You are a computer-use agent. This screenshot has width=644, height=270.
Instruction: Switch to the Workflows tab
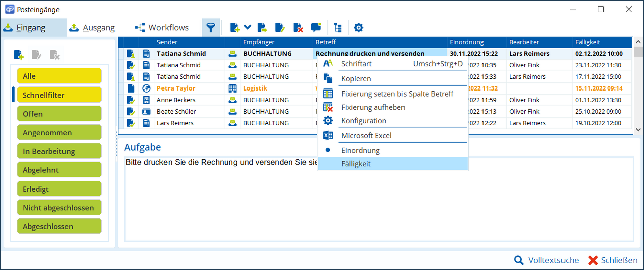pyautogui.click(x=162, y=28)
